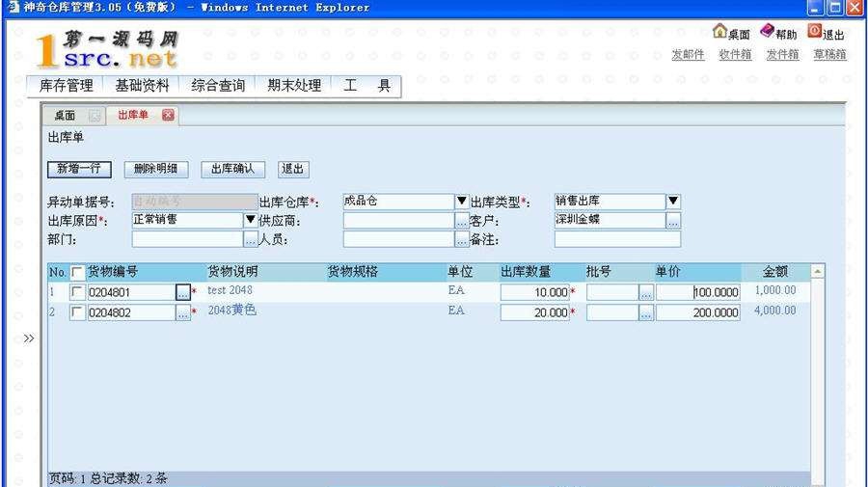Click the 金额 value 1,000.00
This screenshot has width=868, height=487.
pos(775,290)
